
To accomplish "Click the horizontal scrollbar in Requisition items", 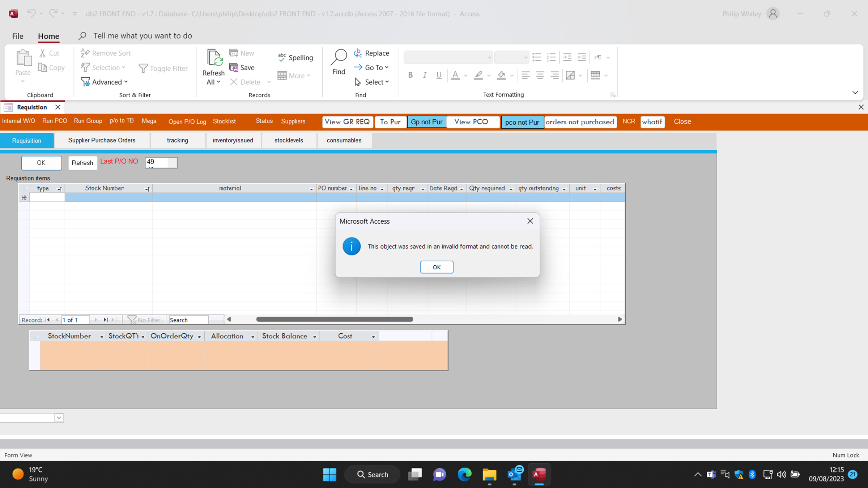I will tap(335, 319).
